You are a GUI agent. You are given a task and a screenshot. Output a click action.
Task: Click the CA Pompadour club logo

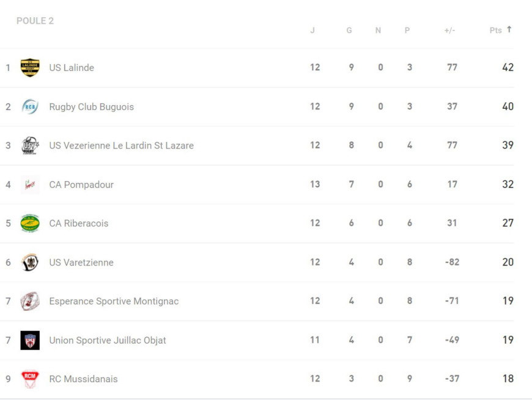pyautogui.click(x=30, y=184)
